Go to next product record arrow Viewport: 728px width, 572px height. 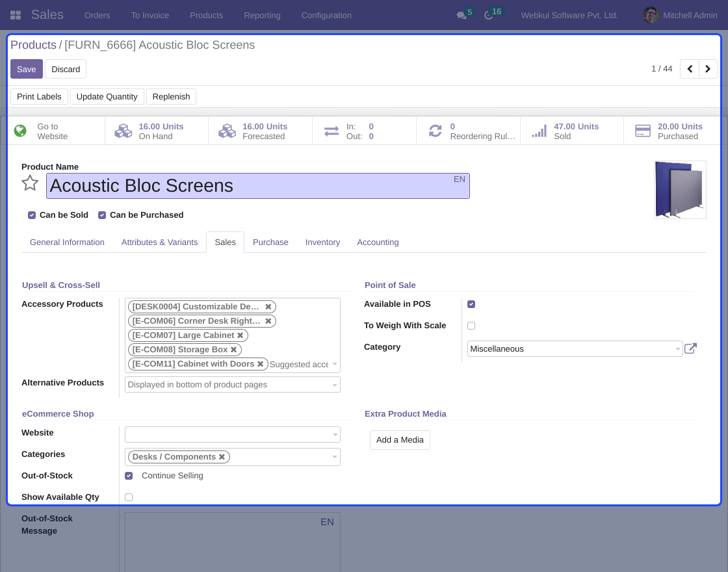708,69
